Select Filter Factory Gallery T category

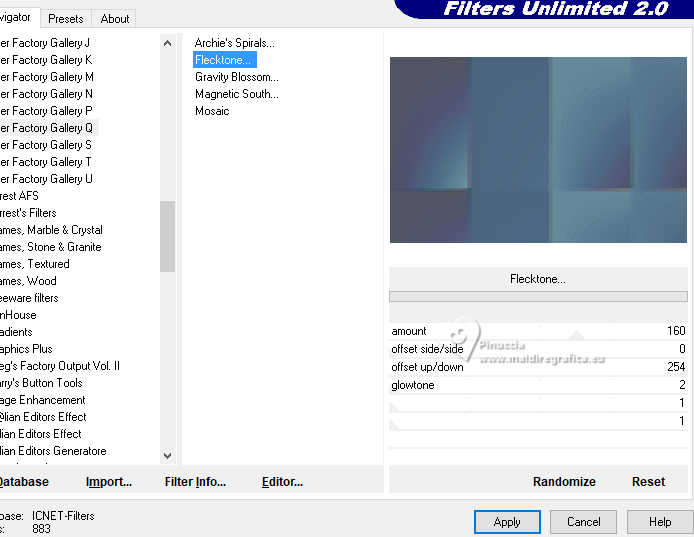coord(46,162)
